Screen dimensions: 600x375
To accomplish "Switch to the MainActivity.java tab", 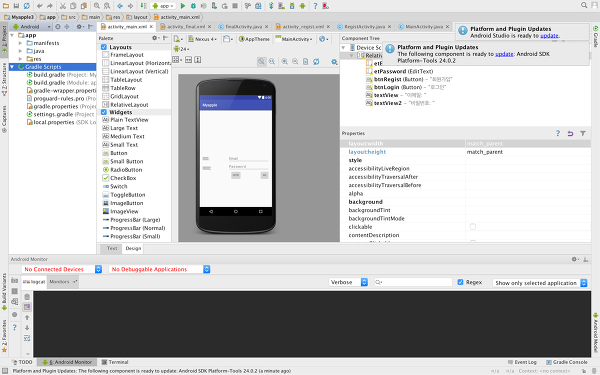I will (x=424, y=27).
